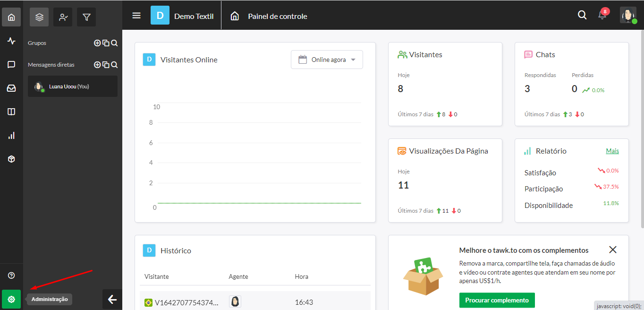Screen dimensions: 644x310
Task: Select the contacts person-check panel icon
Action: click(63, 17)
